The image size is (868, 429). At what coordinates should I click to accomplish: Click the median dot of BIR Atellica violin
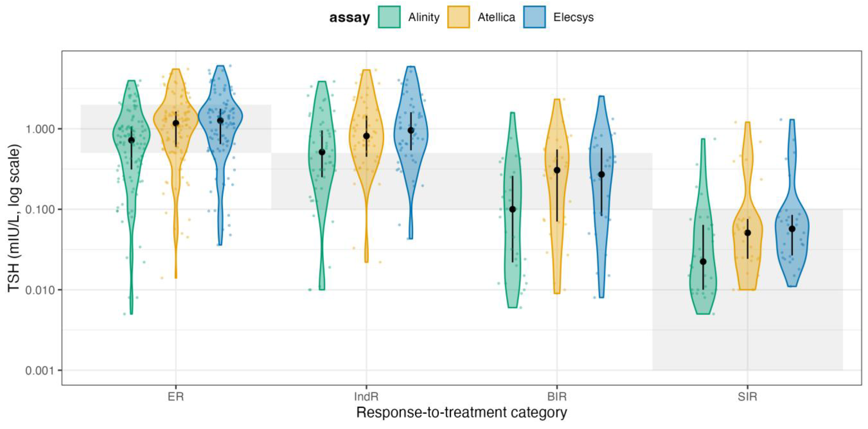557,170
